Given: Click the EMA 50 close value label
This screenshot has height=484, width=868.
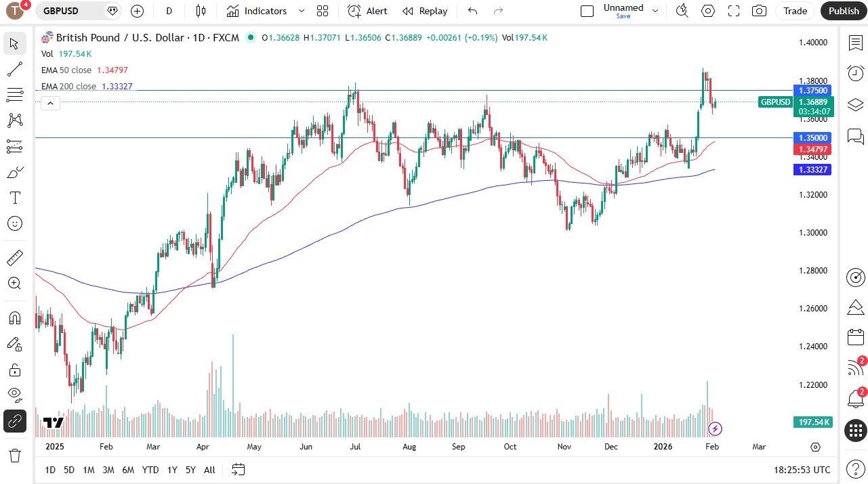Looking at the screenshot, I should click(x=113, y=70).
